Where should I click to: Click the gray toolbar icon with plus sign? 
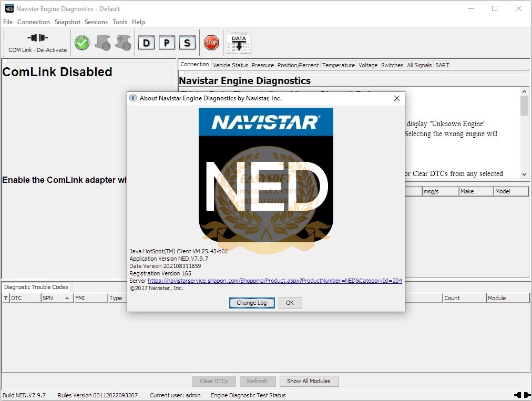click(x=123, y=43)
